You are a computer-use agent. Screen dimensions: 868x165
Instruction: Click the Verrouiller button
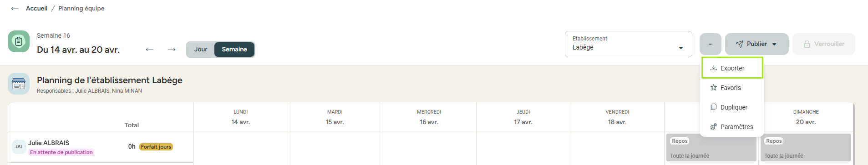coord(823,44)
